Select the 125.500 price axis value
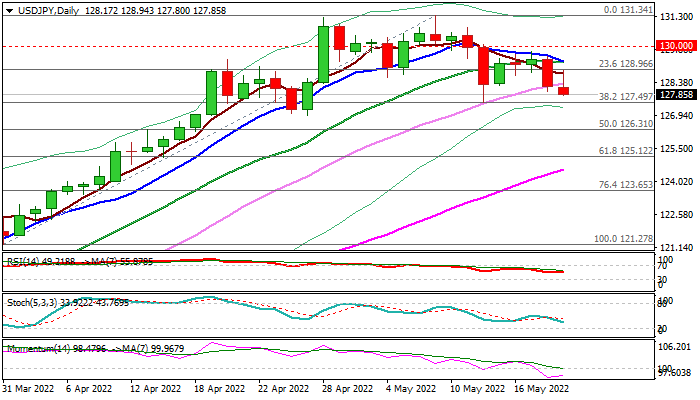This screenshot has height=400, width=700. pos(676,149)
